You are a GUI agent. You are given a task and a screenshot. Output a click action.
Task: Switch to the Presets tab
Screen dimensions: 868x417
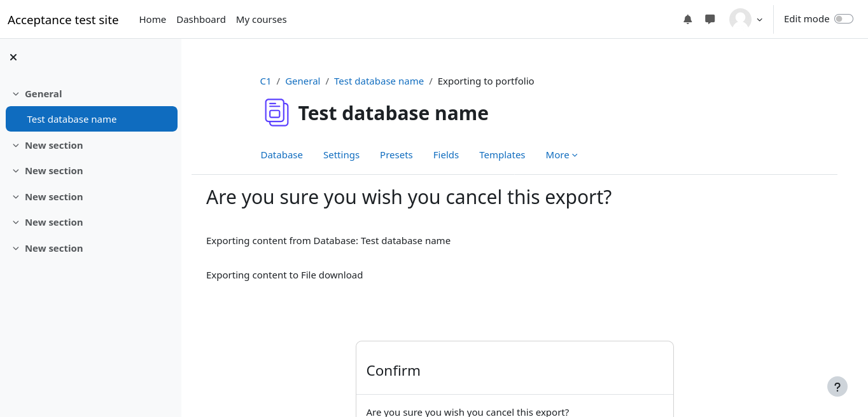(396, 155)
